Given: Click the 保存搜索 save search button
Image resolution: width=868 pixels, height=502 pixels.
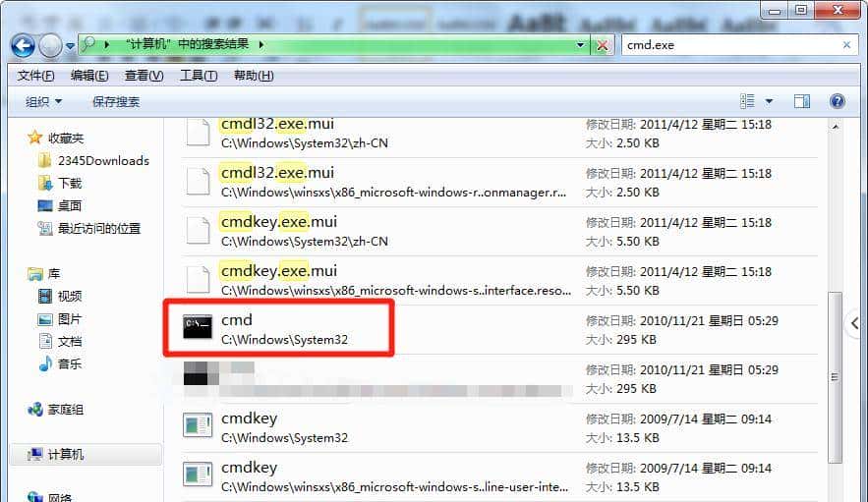Looking at the screenshot, I should point(116,101).
